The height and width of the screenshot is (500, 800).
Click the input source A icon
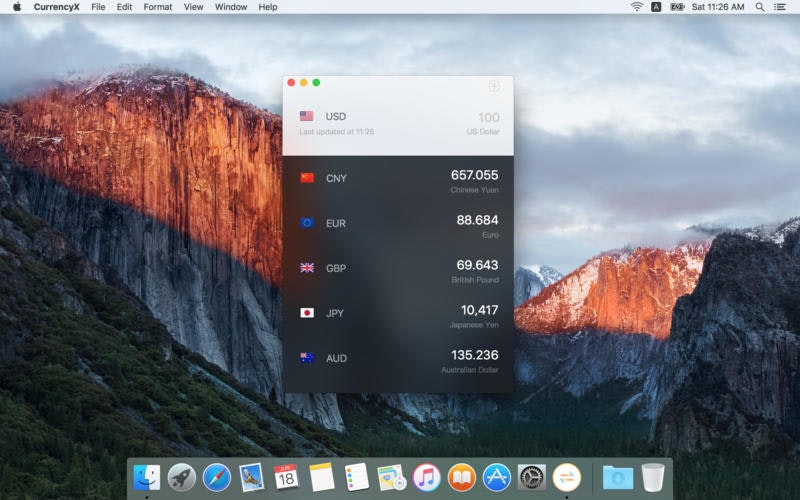tap(656, 7)
